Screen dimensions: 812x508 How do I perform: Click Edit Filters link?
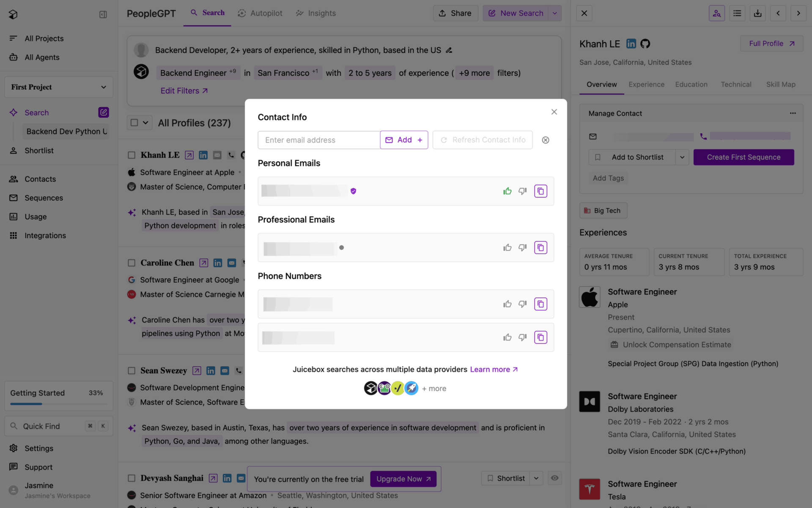point(184,91)
